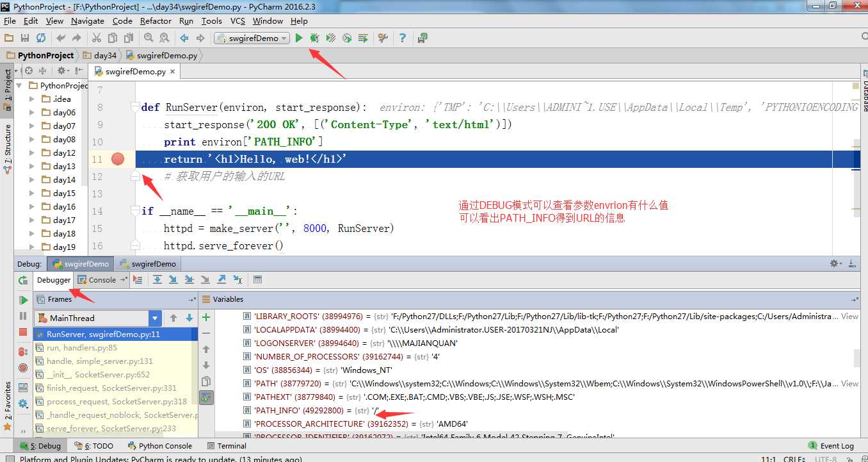Navigate Forward with the right arrow
Image resolution: width=868 pixels, height=462 pixels.
tap(200, 38)
